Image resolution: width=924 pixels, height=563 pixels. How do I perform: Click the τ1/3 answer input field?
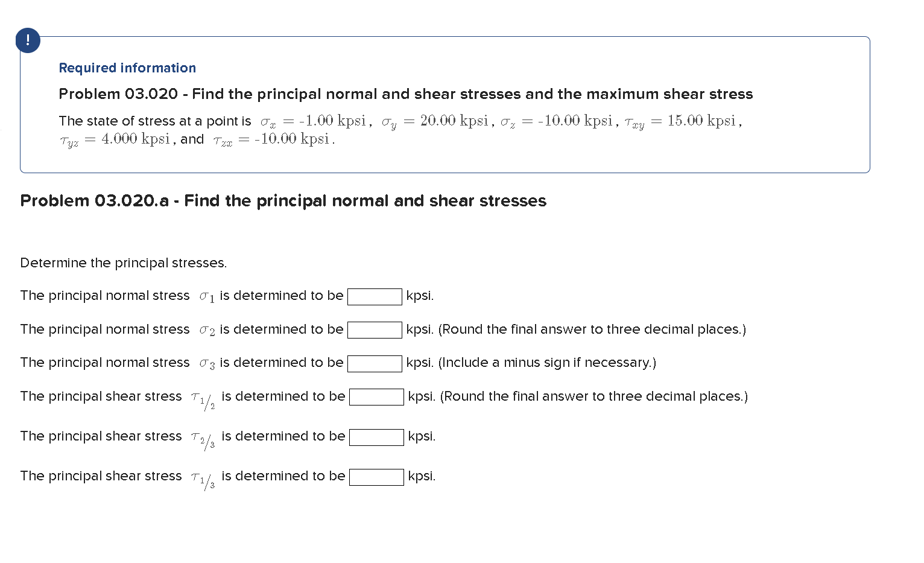click(376, 477)
